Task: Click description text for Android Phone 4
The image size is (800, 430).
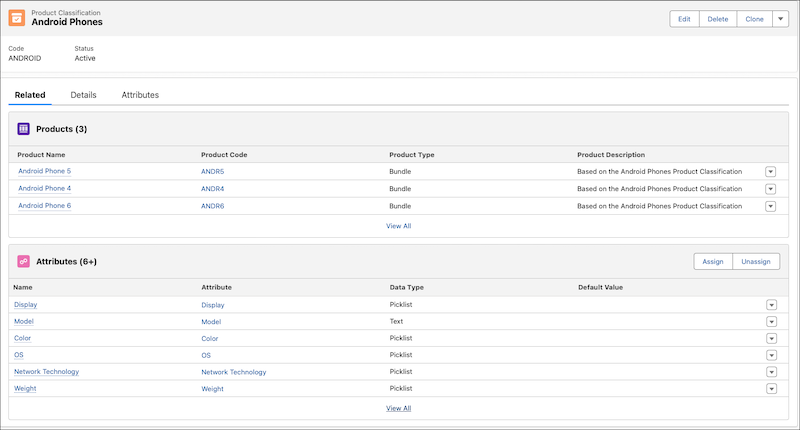Action: (660, 189)
